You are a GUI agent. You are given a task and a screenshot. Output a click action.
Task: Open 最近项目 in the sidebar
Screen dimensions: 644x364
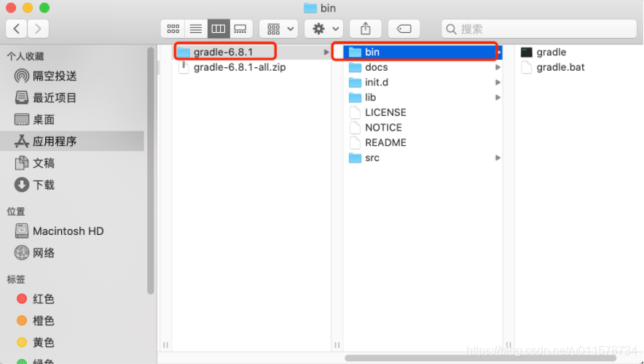click(72, 98)
